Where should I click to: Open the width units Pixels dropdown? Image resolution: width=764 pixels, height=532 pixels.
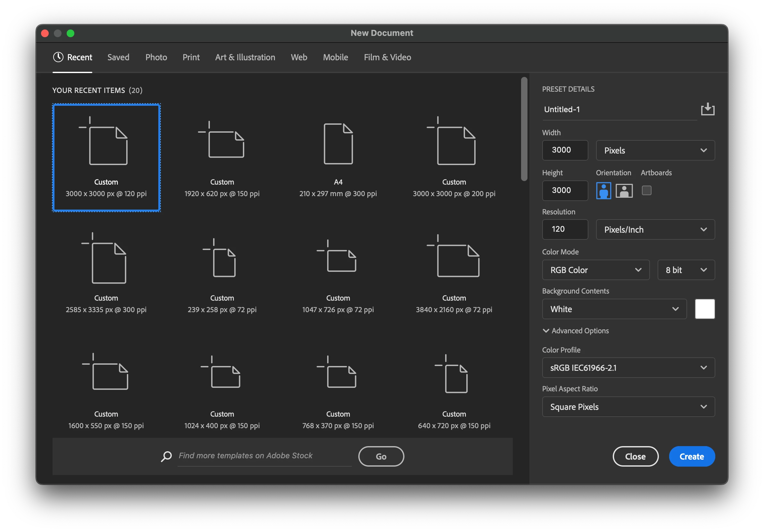[x=655, y=150]
